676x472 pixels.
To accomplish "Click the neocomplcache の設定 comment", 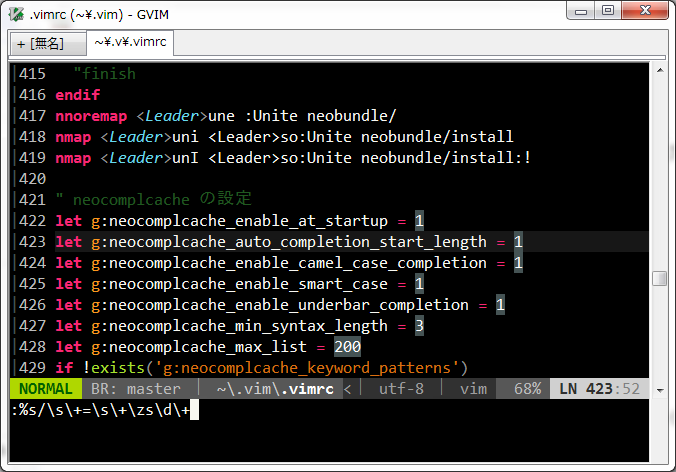I will tap(153, 199).
